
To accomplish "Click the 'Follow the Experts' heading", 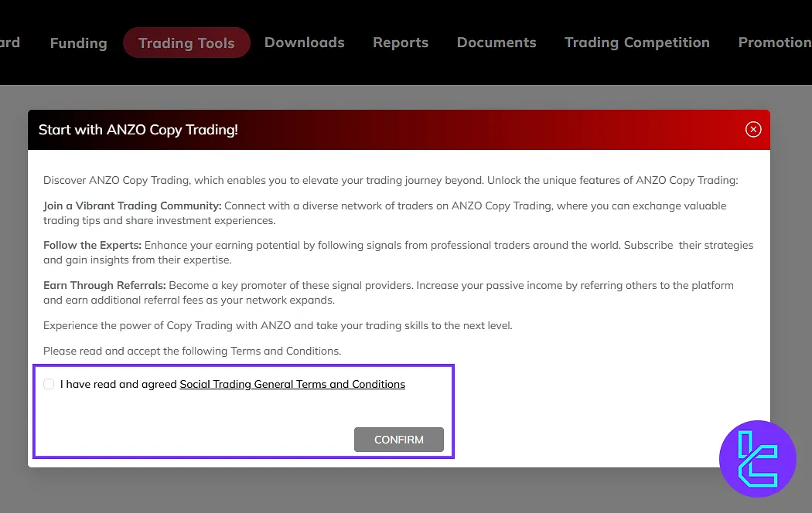I will tap(92, 246).
